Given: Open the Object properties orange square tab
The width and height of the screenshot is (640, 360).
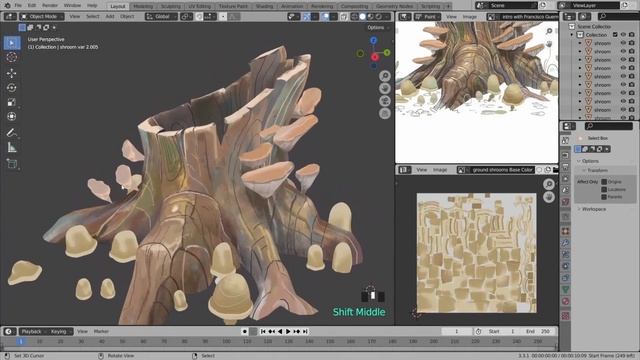Looking at the screenshot, I should (565, 231).
